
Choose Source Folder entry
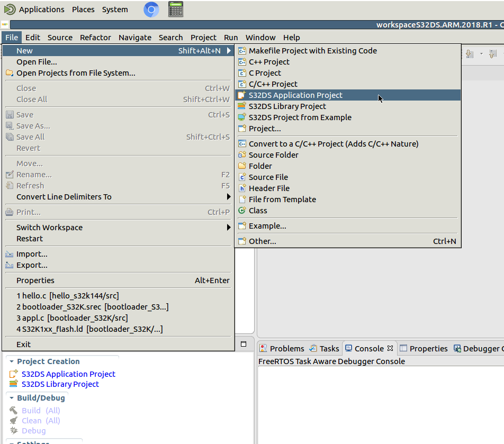click(x=348, y=155)
